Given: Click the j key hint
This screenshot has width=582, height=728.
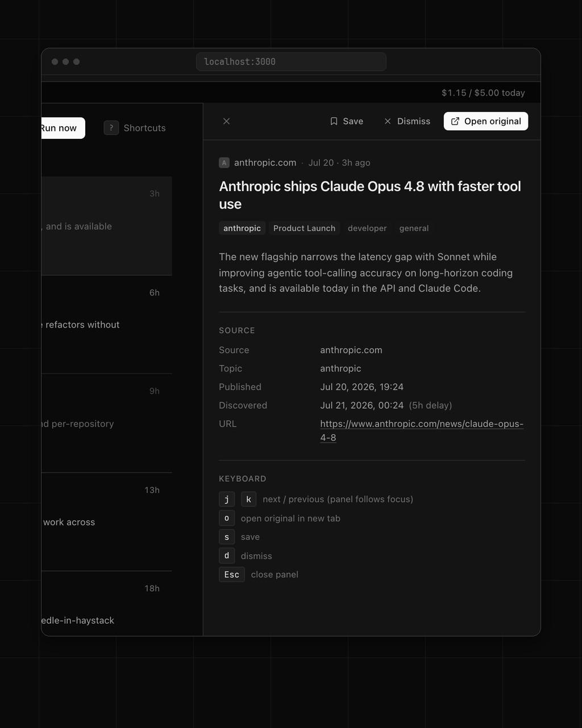Looking at the screenshot, I should (227, 499).
